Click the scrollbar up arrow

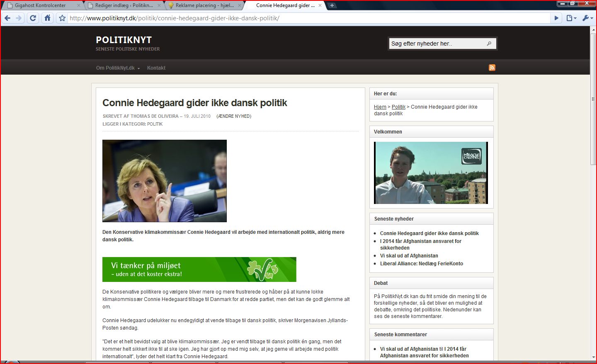pyautogui.click(x=593, y=29)
